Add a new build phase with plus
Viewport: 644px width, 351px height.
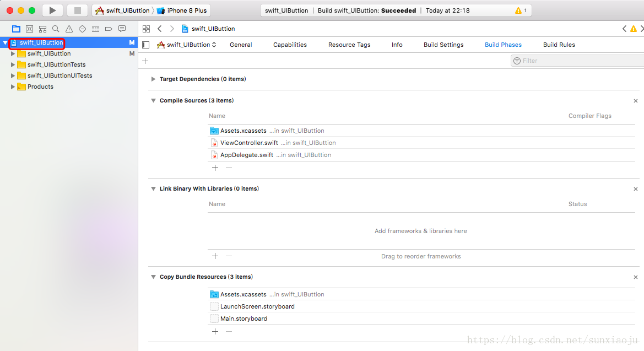pos(145,61)
